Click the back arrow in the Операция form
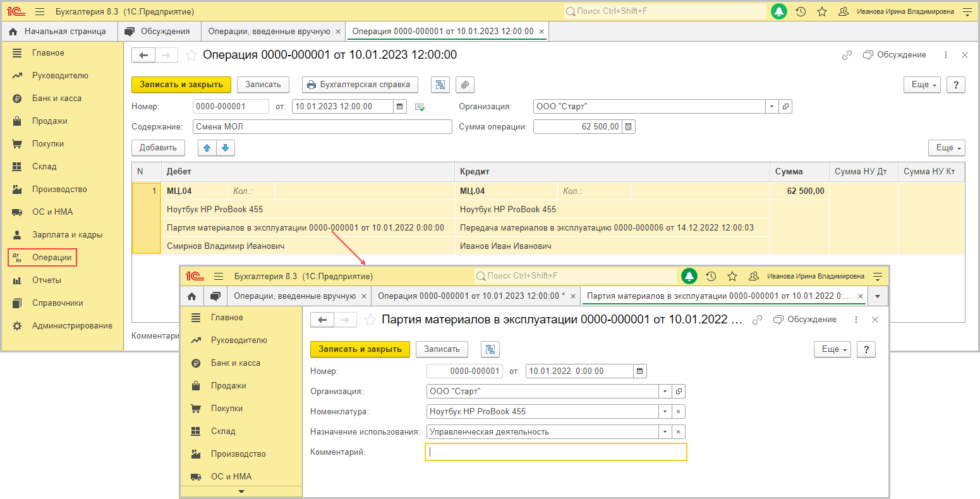980x499 pixels. (143, 56)
